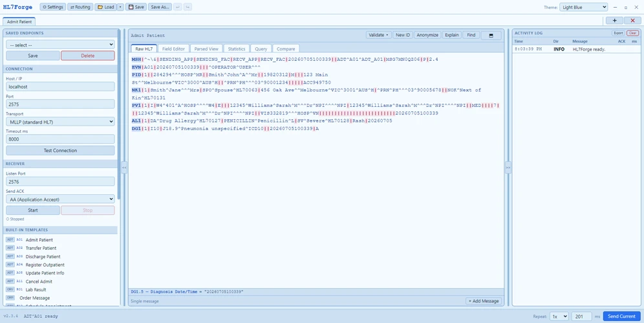The width and height of the screenshot is (644, 323).
Task: Click the EVN segment label in editor
Action: tap(136, 67)
